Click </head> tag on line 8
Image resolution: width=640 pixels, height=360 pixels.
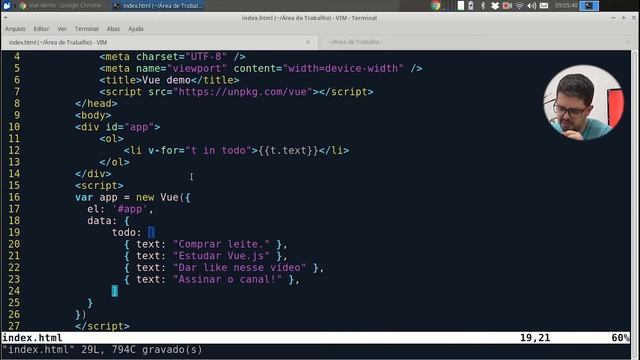click(96, 104)
